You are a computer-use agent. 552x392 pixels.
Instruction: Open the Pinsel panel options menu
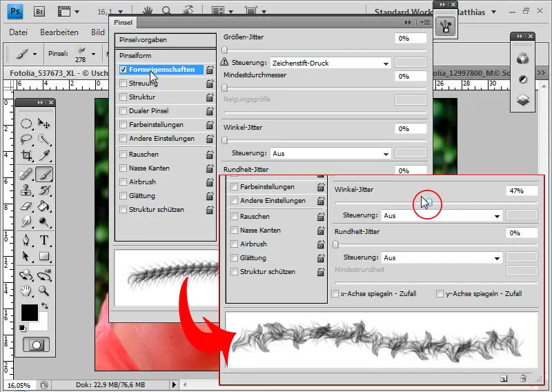(x=425, y=23)
